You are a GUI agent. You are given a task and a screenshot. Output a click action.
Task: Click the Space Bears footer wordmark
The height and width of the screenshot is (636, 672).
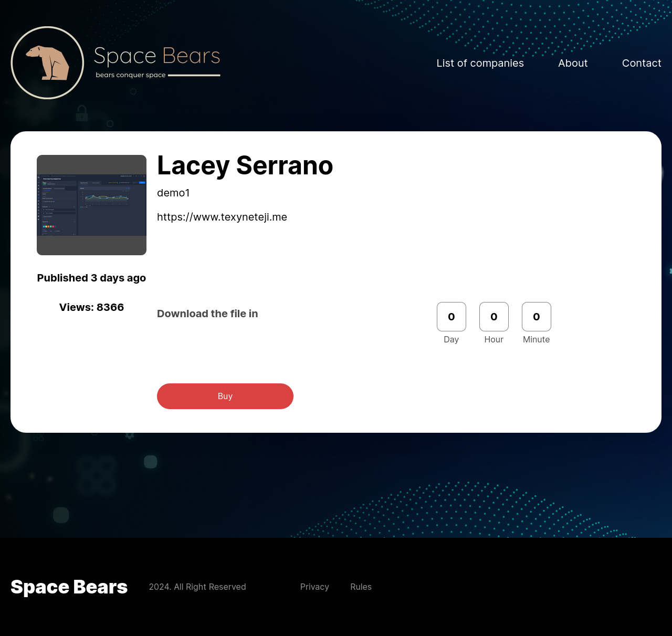[69, 587]
